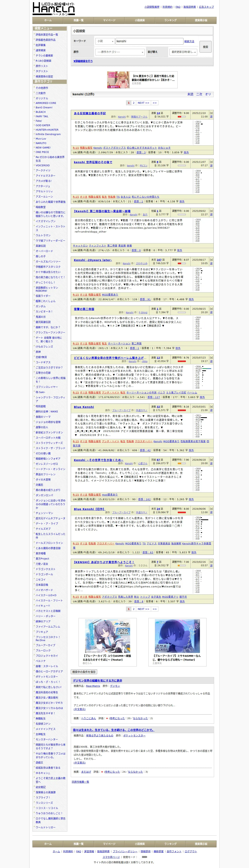Open the novel Kenshi -20years later-
This screenshot has height=868, width=249.
[x=93, y=260]
